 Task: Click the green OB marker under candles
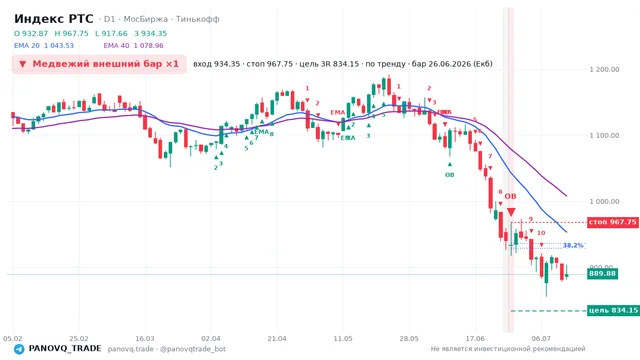coord(449,175)
